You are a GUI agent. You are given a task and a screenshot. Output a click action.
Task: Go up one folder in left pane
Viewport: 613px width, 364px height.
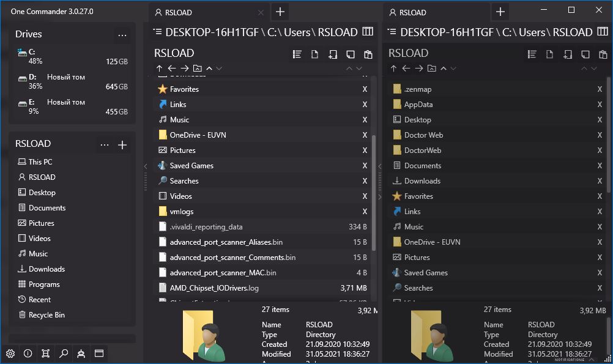pos(159,69)
